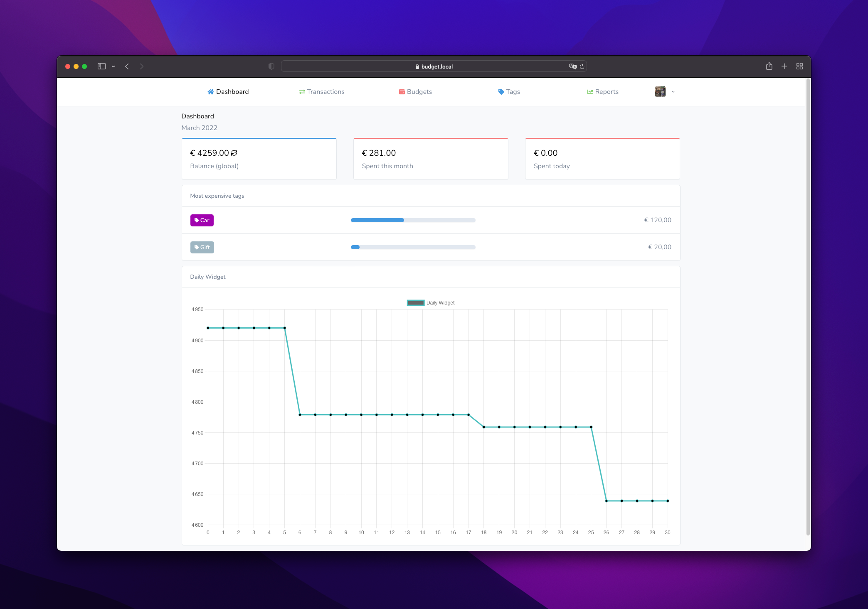Open the Transactions tab
The width and height of the screenshot is (868, 609).
click(x=322, y=92)
